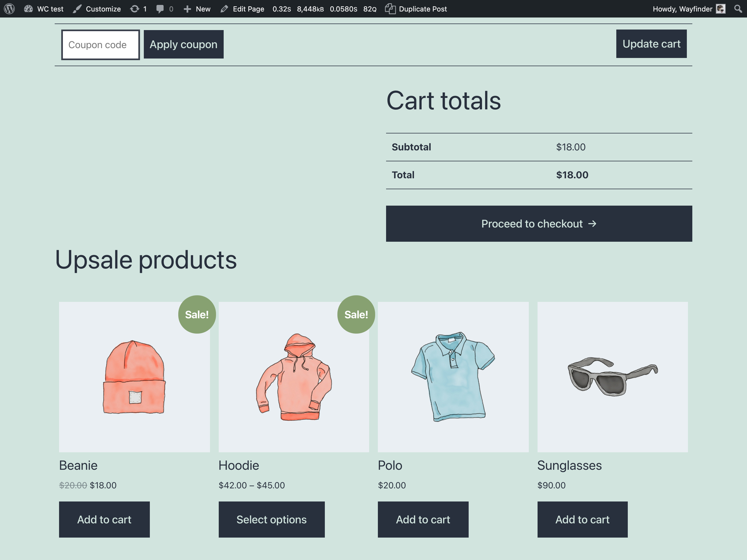Image resolution: width=747 pixels, height=560 pixels.
Task: Open the Sunglasses product image
Action: 612,377
